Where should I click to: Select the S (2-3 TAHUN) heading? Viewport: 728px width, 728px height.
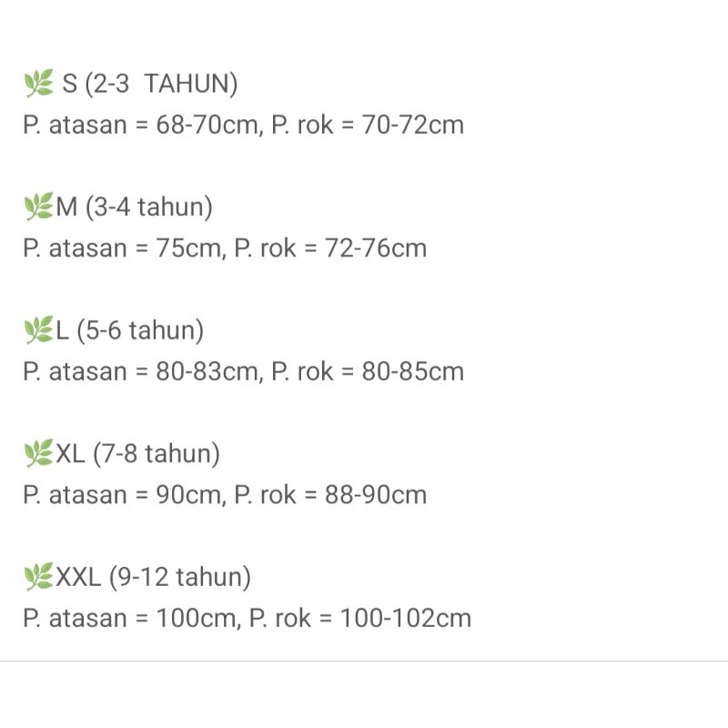(150, 85)
